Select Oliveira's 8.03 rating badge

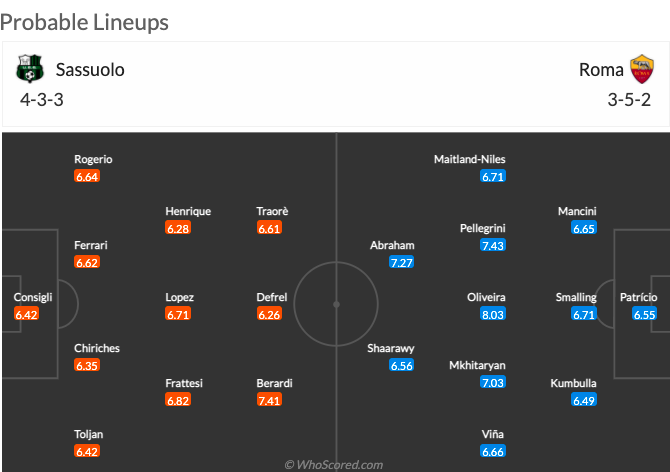click(493, 314)
